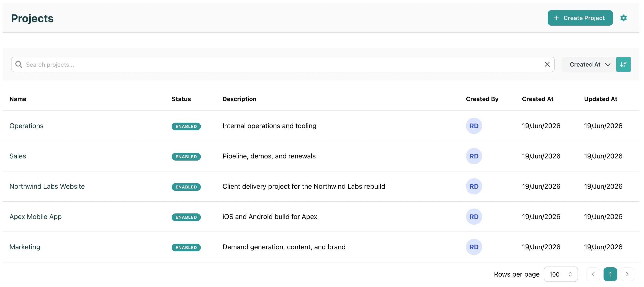Click the Create Project button
644x287 pixels.
click(x=580, y=18)
